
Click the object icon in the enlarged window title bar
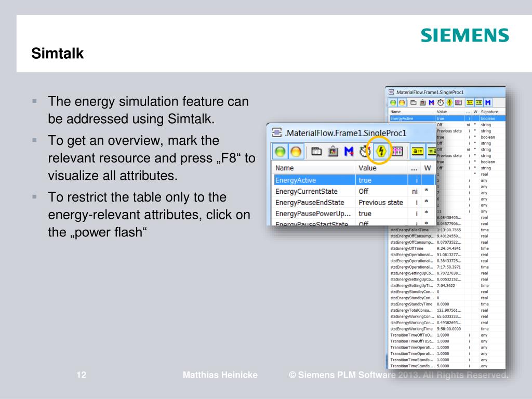277,132
